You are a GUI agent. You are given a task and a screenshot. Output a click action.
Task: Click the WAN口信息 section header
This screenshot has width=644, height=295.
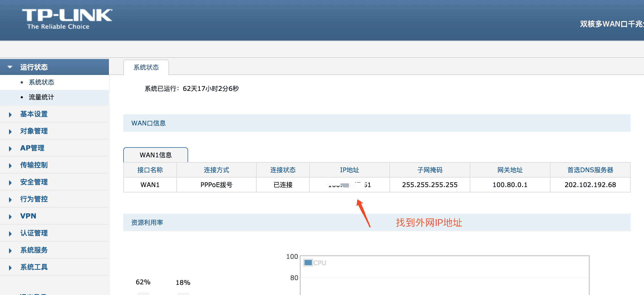click(377, 123)
